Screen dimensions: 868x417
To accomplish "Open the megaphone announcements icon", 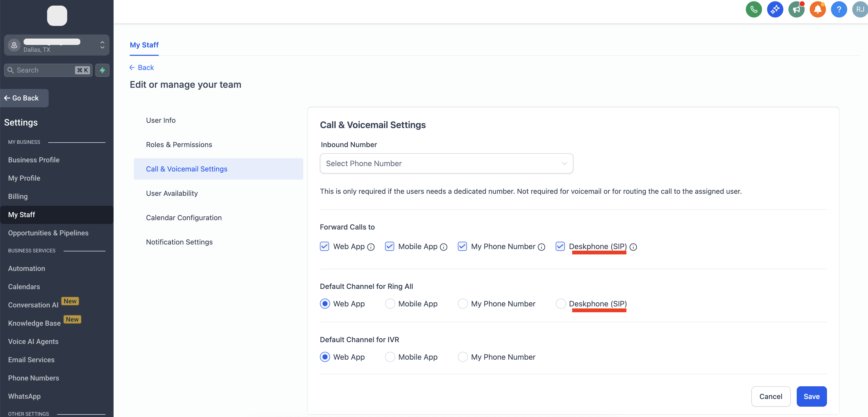I will 796,9.
